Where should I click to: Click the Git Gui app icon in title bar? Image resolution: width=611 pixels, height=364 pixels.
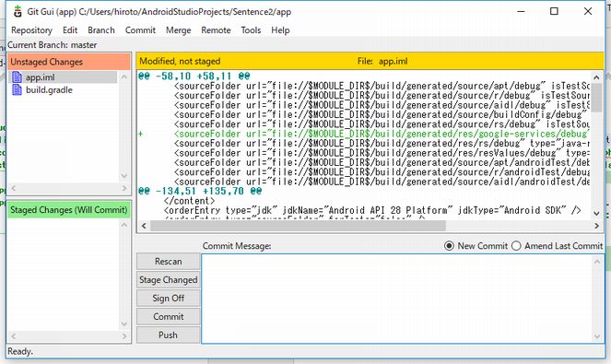[x=18, y=11]
